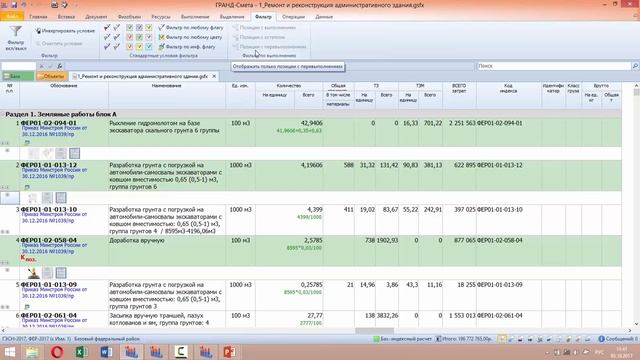Open Excel from the taskbar
This screenshot has width=640, height=360.
pyautogui.click(x=81, y=352)
